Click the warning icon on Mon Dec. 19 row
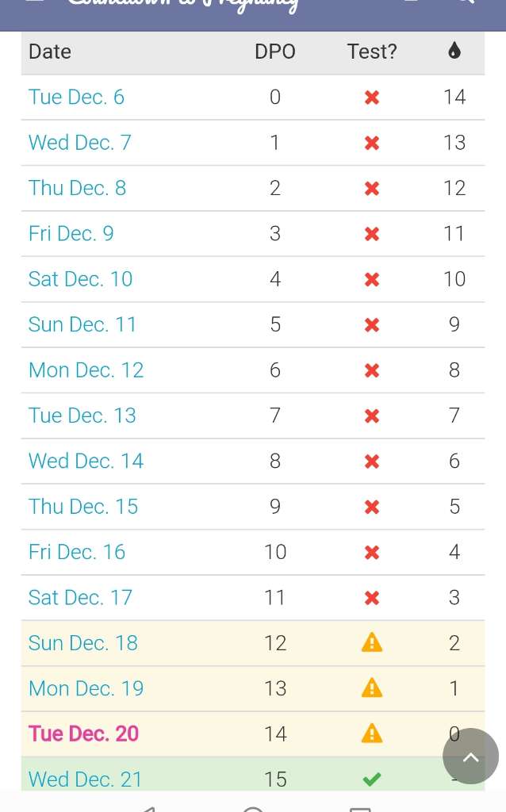The width and height of the screenshot is (506, 812). (371, 688)
